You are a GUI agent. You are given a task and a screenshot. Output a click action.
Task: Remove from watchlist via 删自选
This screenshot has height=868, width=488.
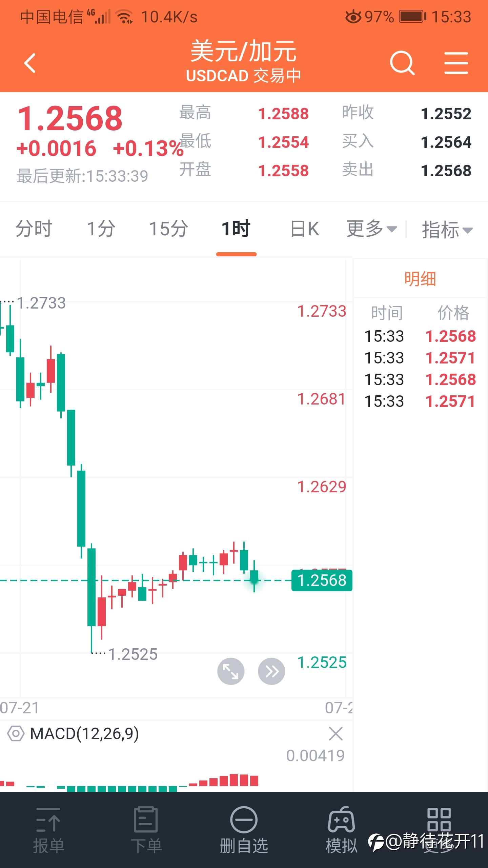244,830
